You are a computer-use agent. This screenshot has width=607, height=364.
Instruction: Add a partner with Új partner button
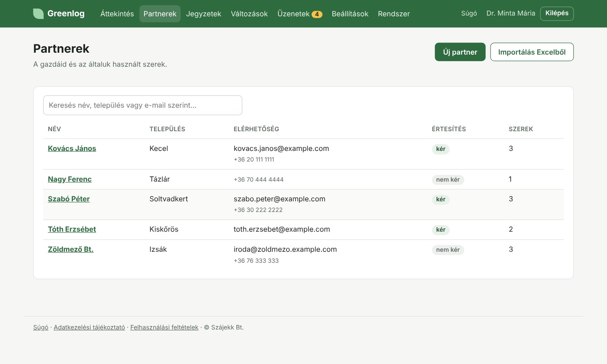coord(460,52)
